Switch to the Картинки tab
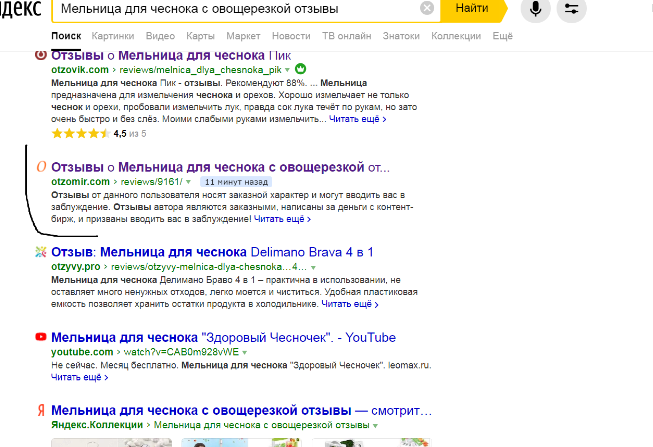The width and height of the screenshot is (653, 447). [113, 36]
